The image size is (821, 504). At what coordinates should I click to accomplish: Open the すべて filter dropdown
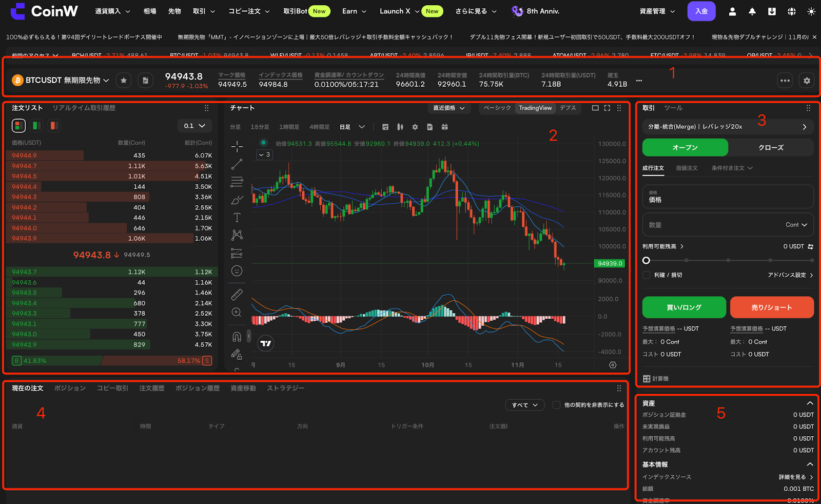tap(525, 405)
